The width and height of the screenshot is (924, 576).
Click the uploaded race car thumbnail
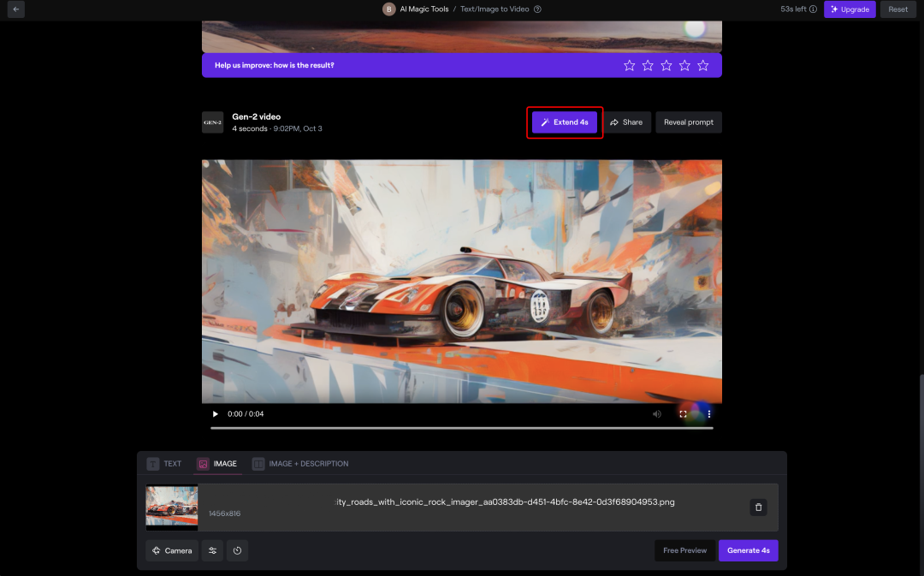pos(171,507)
